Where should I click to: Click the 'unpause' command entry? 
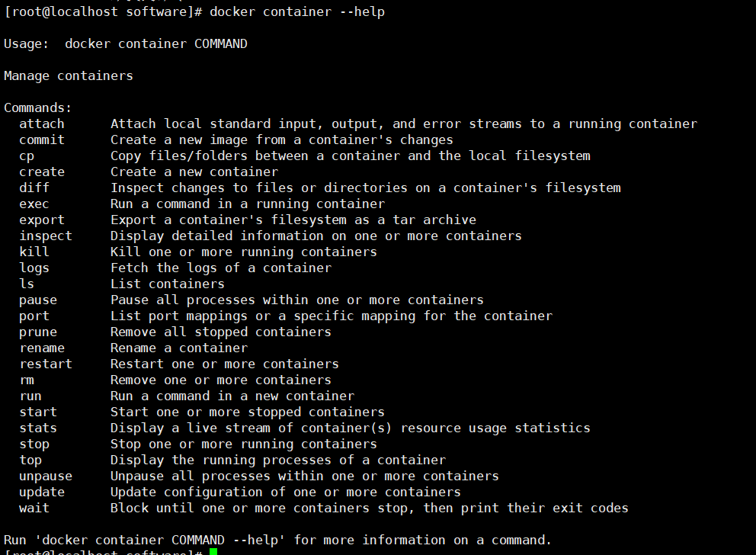pyautogui.click(x=46, y=476)
